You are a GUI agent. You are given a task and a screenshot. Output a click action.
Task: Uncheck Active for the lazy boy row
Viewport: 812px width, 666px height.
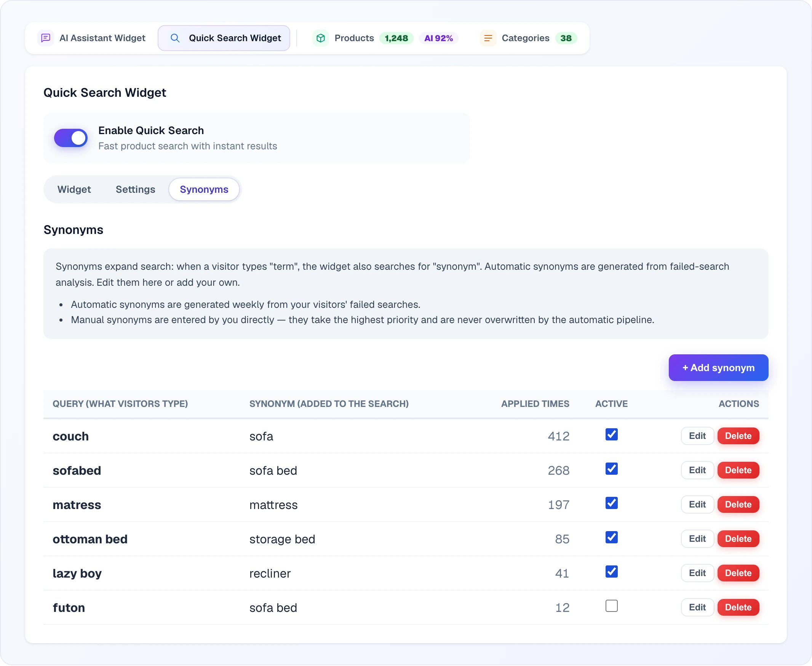coord(611,572)
